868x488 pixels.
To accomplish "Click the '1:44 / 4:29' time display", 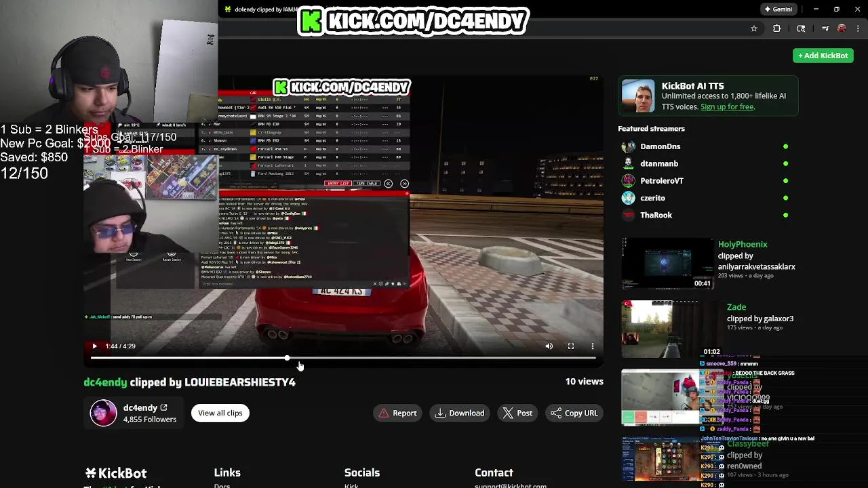I will 120,346.
